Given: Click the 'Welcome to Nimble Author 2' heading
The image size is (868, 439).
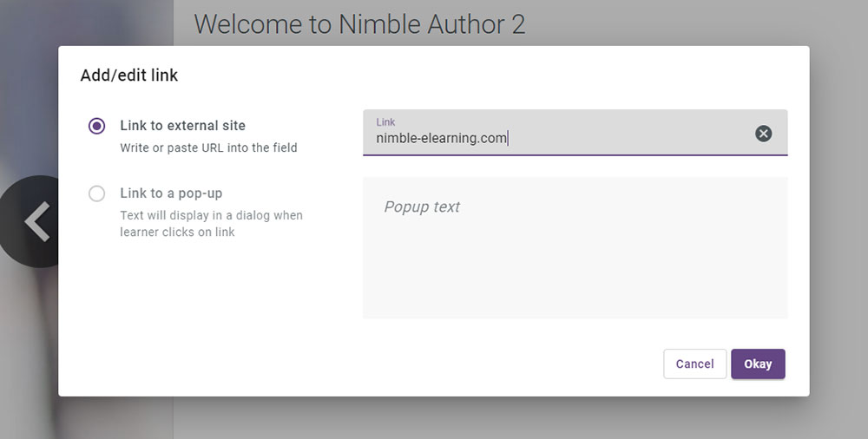Looking at the screenshot, I should 359,24.
